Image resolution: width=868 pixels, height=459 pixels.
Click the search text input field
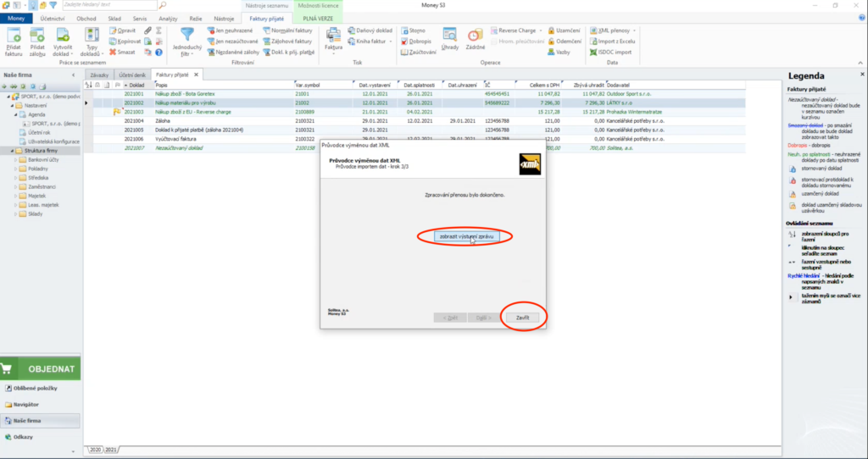click(109, 5)
